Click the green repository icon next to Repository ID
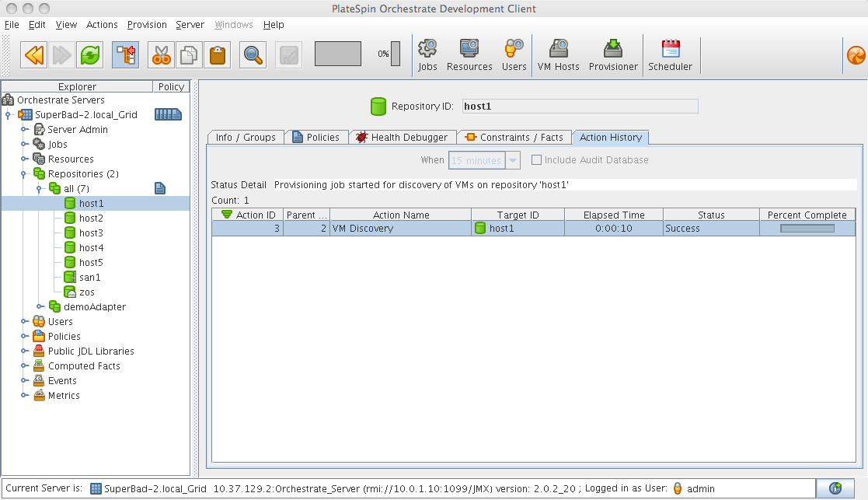This screenshot has height=500, width=868. (x=378, y=107)
